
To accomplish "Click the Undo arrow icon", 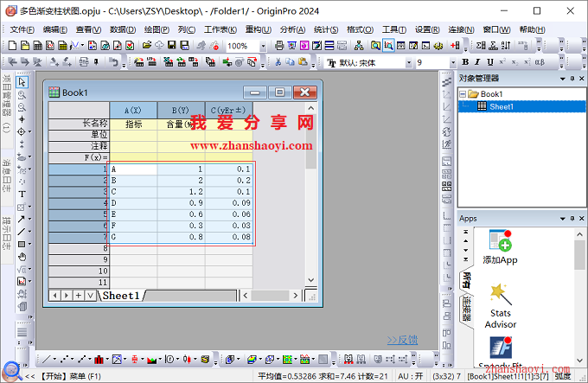I will click(x=113, y=62).
